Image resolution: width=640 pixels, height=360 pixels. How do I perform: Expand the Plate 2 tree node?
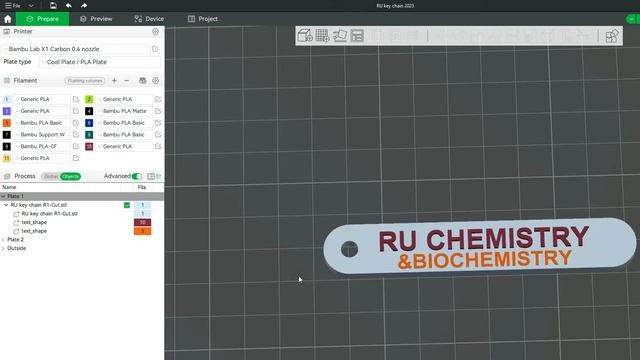[x=3, y=240]
